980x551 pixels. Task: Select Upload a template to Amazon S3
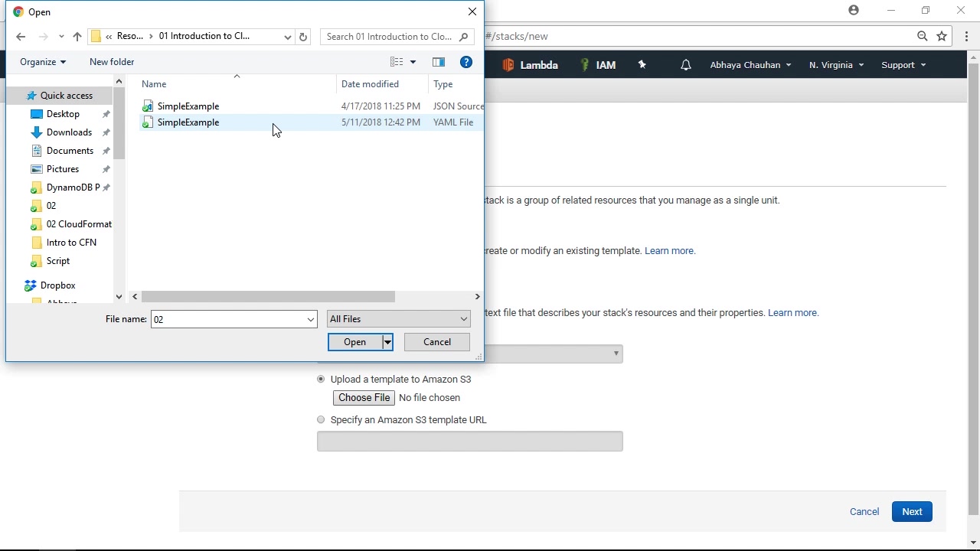click(321, 379)
